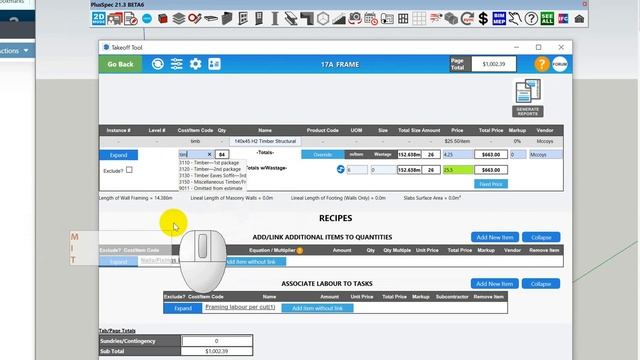Click the Sub Total value $1,002.39
The width and height of the screenshot is (640, 360).
click(x=216, y=351)
